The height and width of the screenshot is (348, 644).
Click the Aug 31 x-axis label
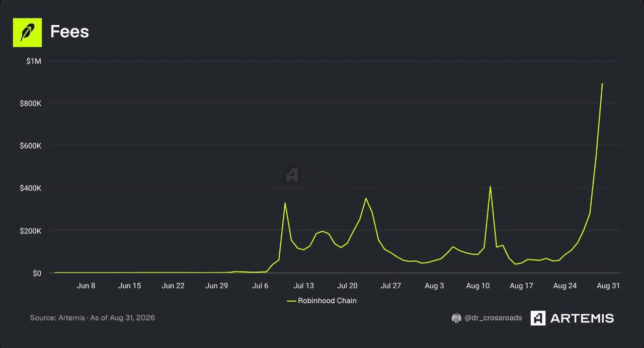click(608, 286)
